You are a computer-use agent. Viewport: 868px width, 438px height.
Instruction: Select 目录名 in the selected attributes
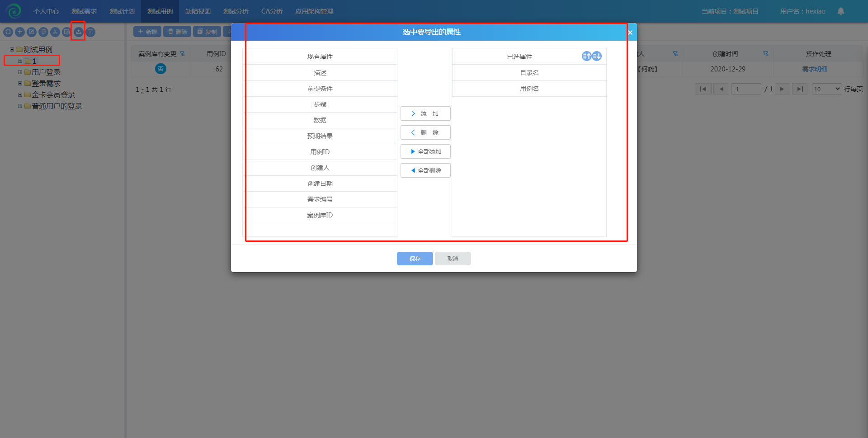pyautogui.click(x=529, y=73)
